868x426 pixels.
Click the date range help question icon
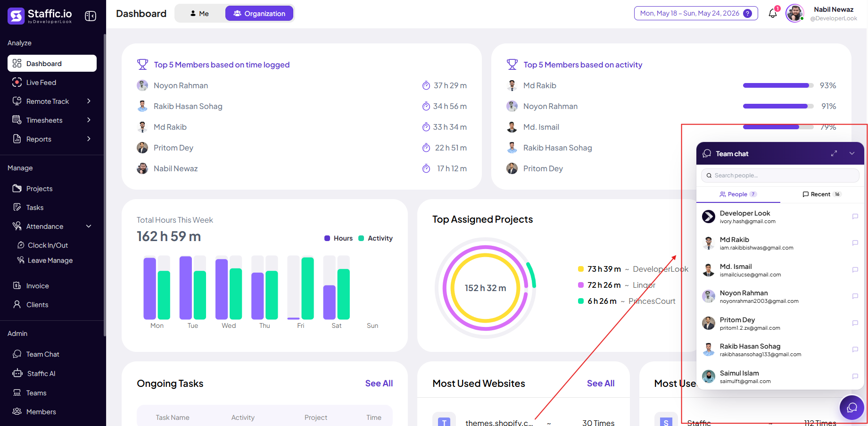coord(747,13)
